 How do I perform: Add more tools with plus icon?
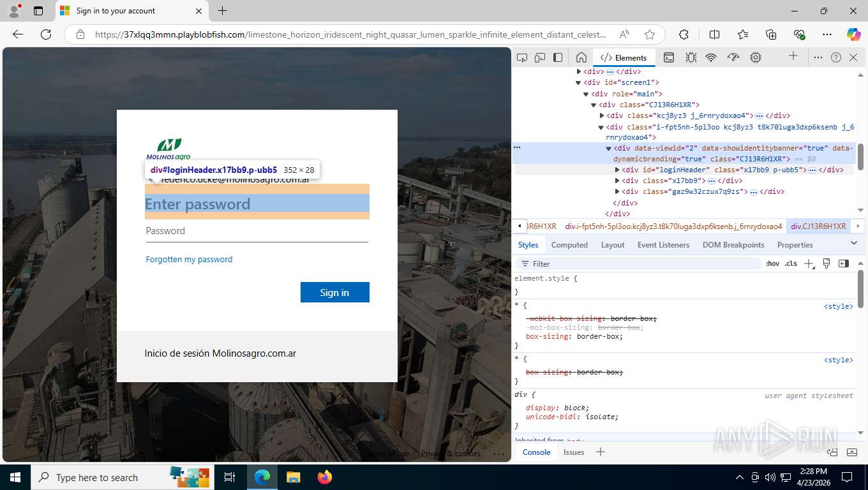click(x=793, y=56)
